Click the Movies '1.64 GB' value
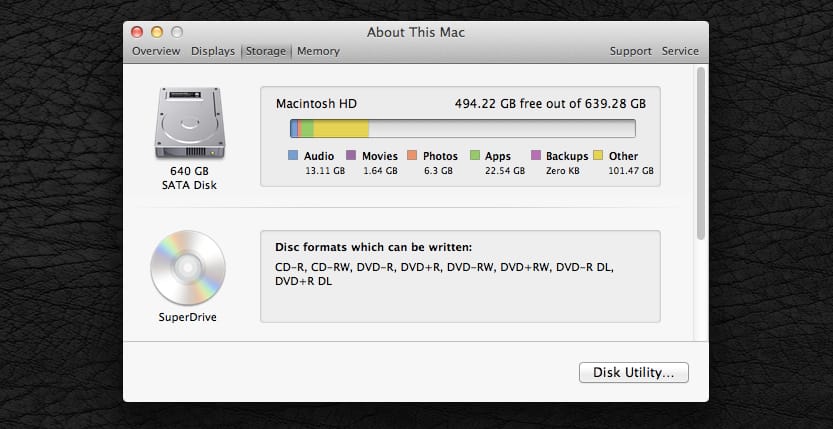This screenshot has height=429, width=833. 380,171
